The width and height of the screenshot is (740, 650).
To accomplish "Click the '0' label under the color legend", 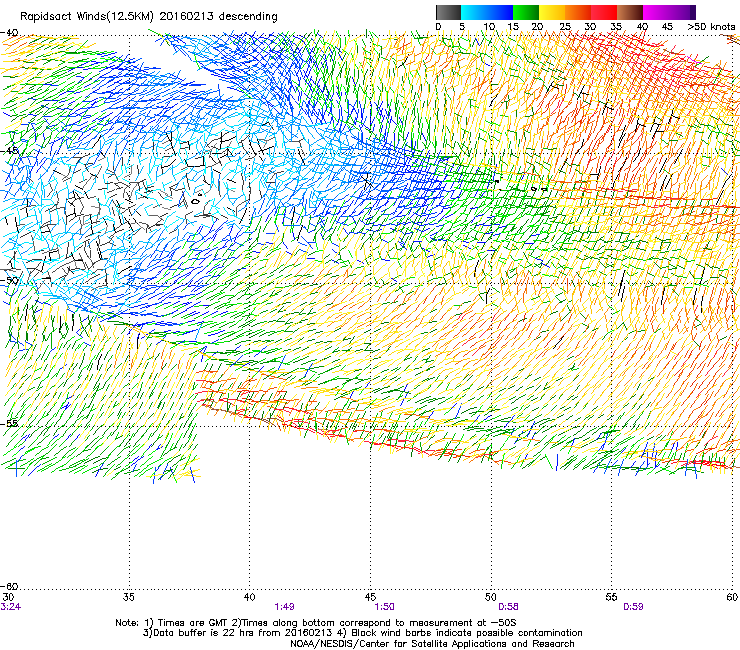I will pos(438,27).
